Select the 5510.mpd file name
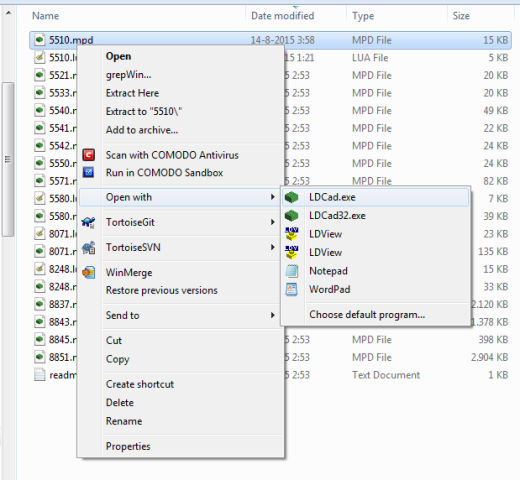 [x=71, y=40]
